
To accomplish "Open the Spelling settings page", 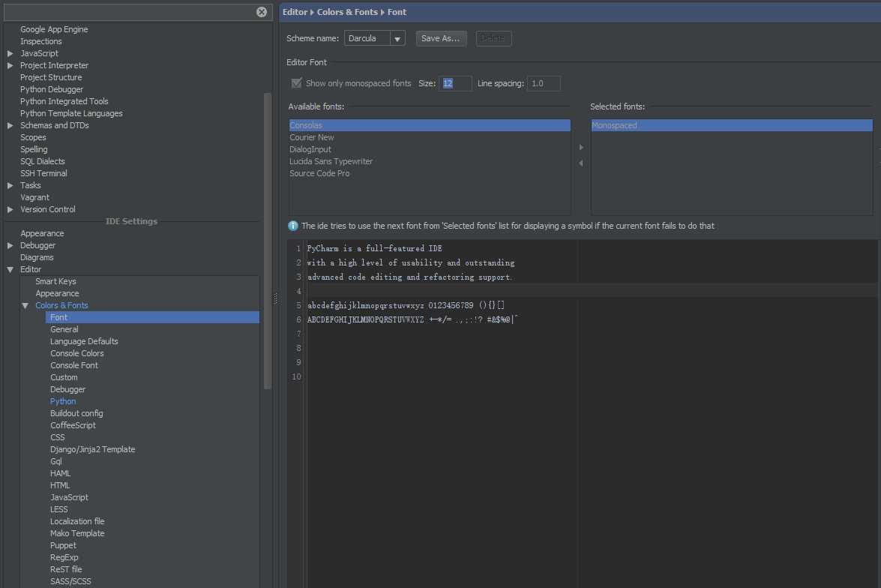I will coord(34,149).
